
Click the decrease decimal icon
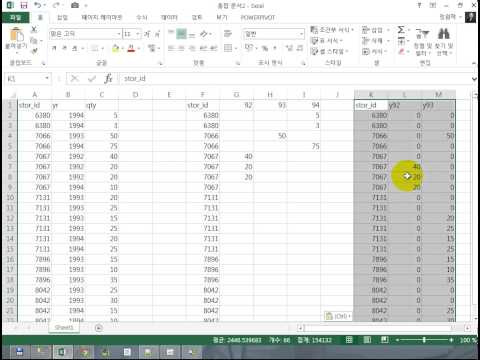click(x=300, y=49)
